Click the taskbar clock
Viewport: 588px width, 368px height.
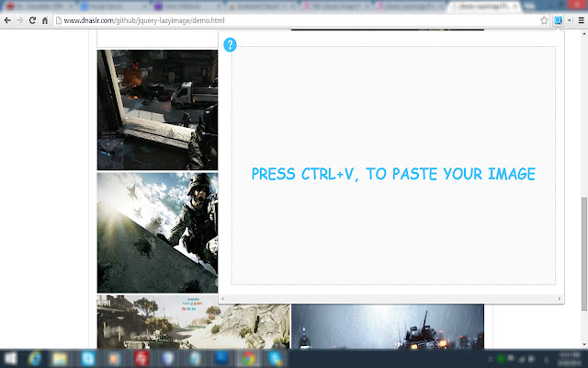pos(570,359)
